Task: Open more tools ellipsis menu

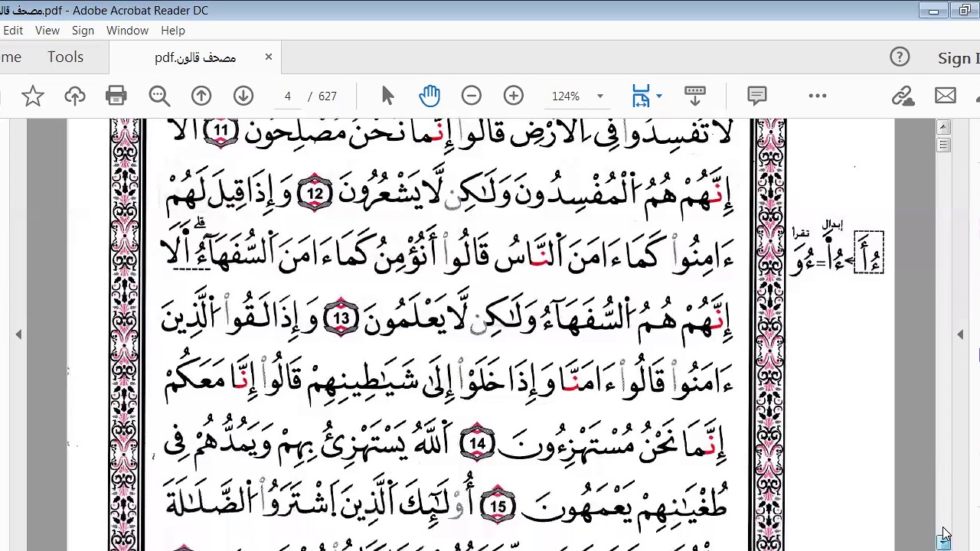Action: [x=818, y=96]
